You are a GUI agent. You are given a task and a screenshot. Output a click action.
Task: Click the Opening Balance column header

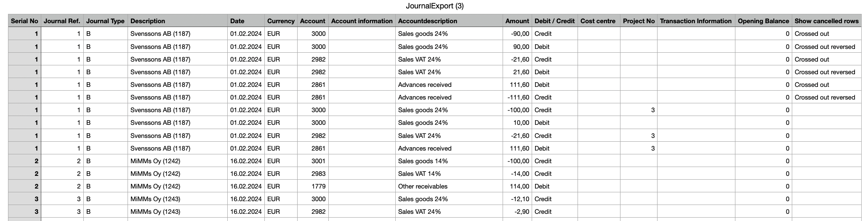pyautogui.click(x=763, y=21)
